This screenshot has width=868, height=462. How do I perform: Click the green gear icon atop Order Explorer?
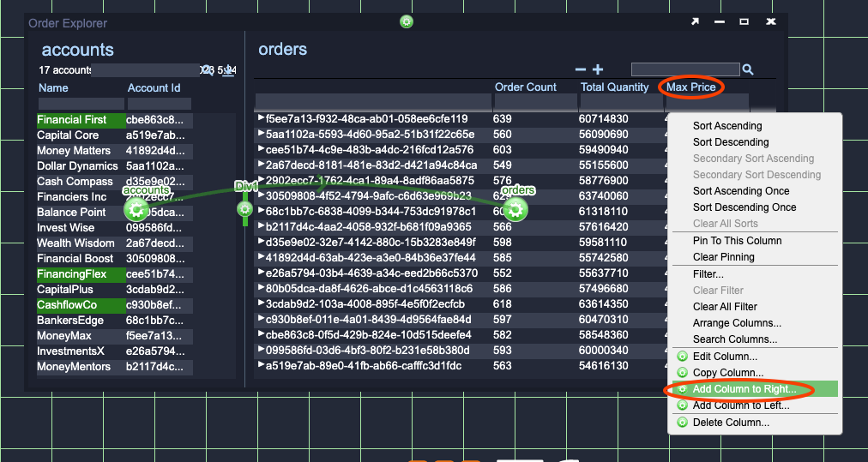tap(407, 21)
